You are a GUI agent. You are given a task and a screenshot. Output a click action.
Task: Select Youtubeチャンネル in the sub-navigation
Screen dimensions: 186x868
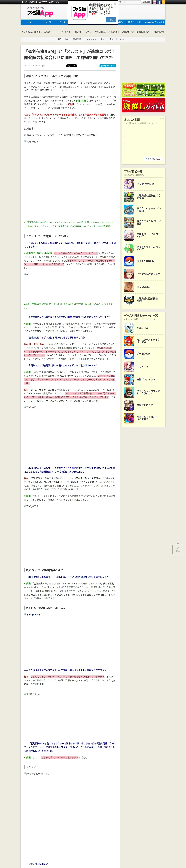tap(95, 39)
